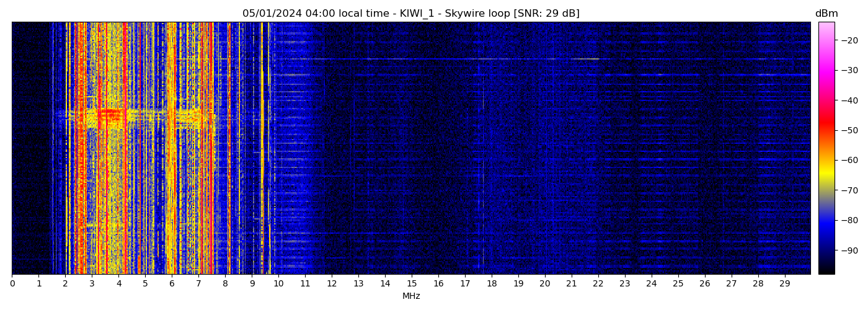Click the plot title with SNR 29 dB

410,14
